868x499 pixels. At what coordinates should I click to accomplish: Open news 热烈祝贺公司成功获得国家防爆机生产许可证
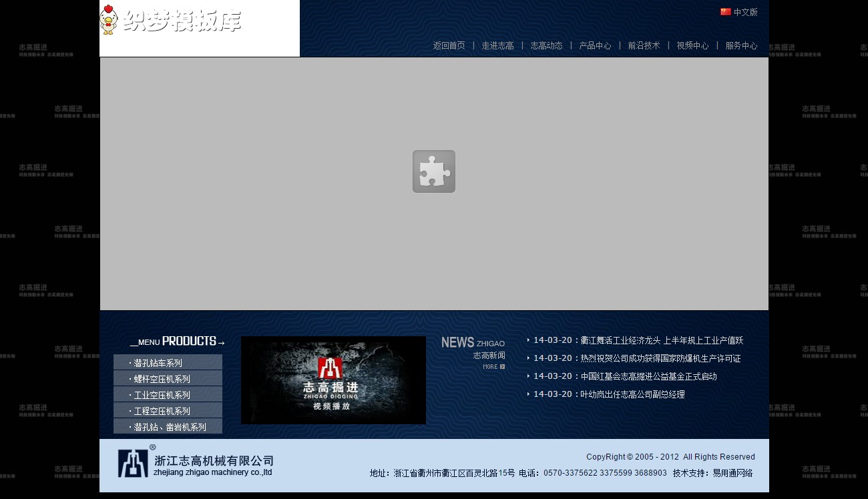pyautogui.click(x=660, y=358)
